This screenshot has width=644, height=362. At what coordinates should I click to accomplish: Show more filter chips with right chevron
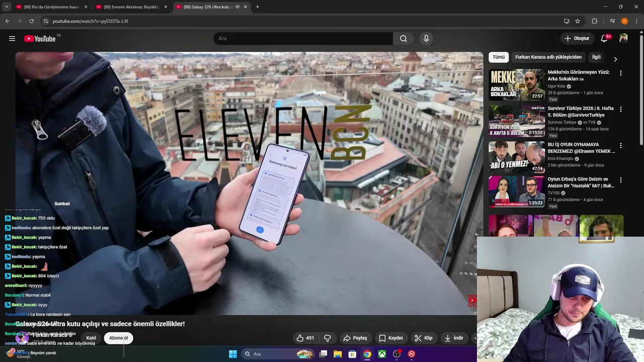click(615, 59)
